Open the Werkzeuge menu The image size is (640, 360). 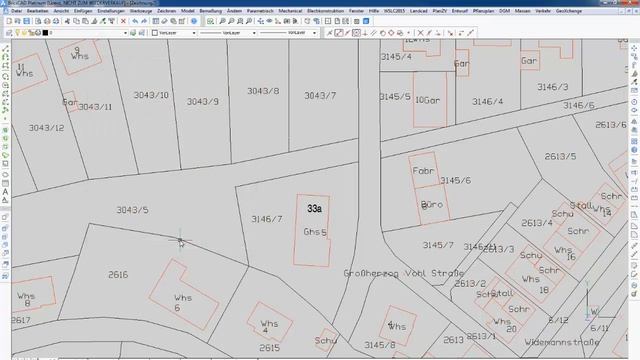pyautogui.click(x=141, y=11)
